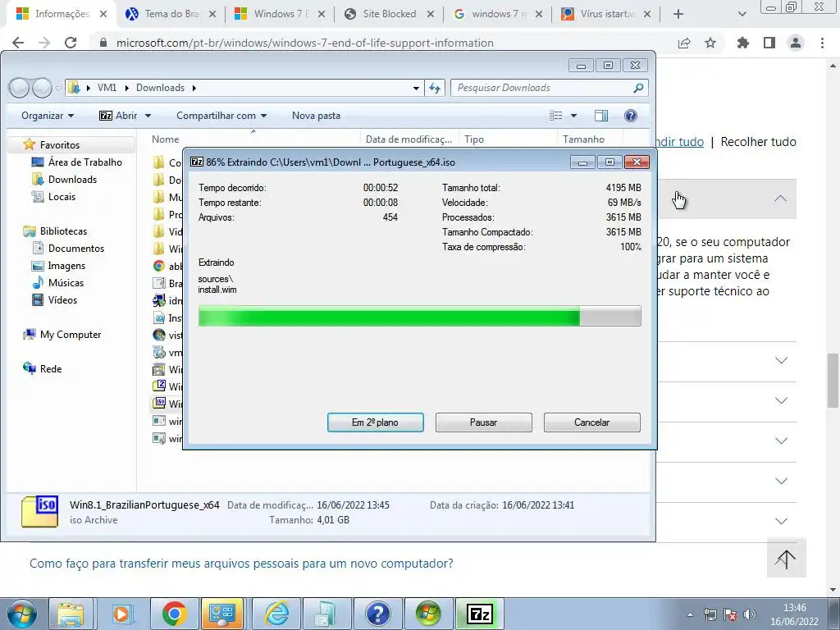840x630 pixels.
Task: Open Explorer help question mark icon
Action: pyautogui.click(x=631, y=116)
